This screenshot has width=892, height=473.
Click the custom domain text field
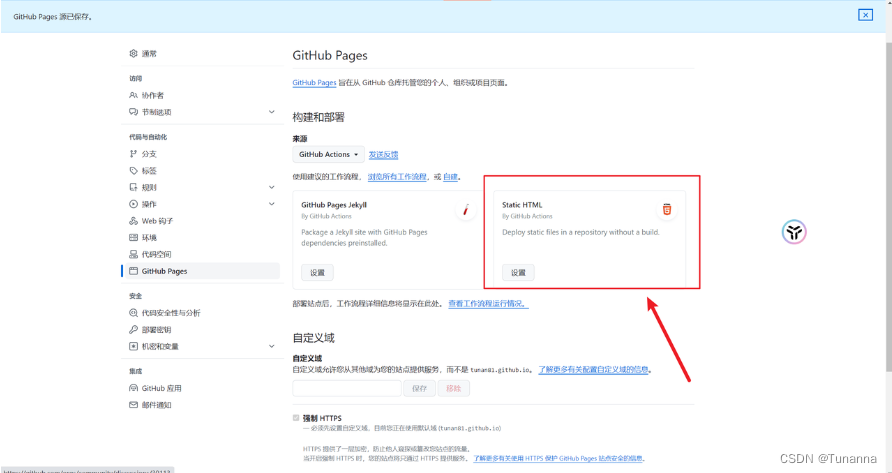pos(347,389)
